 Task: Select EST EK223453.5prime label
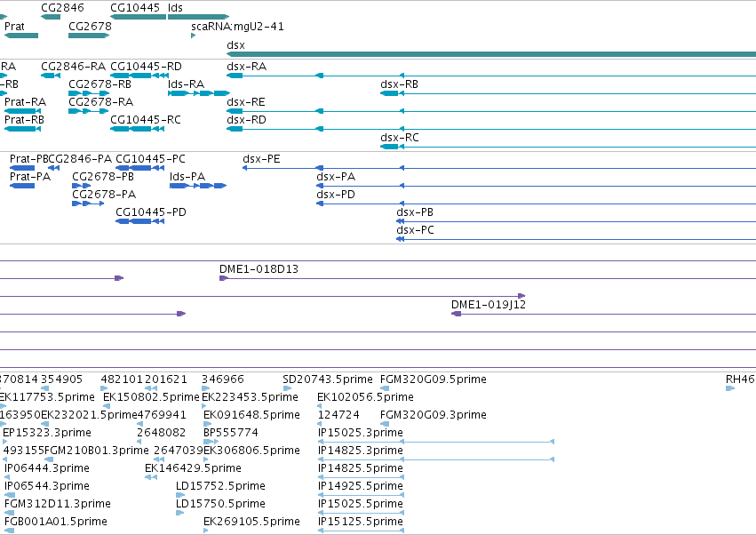pyautogui.click(x=250, y=397)
